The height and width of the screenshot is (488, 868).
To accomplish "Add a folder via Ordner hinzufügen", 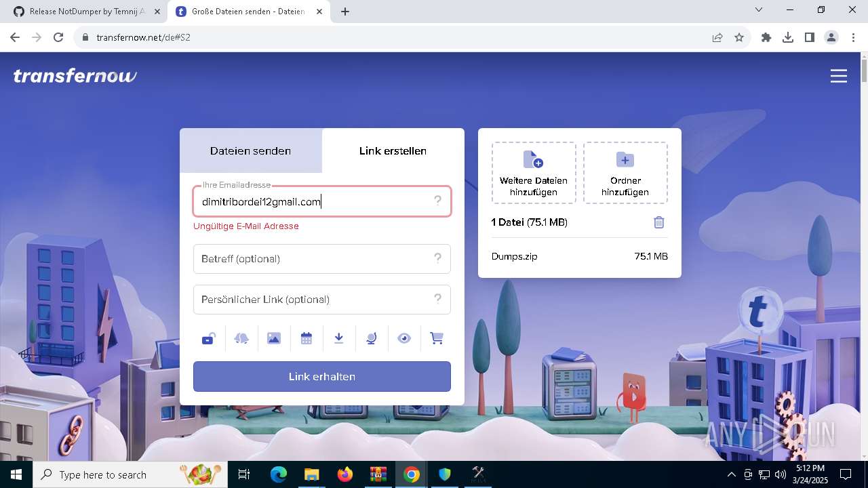I will [x=625, y=173].
